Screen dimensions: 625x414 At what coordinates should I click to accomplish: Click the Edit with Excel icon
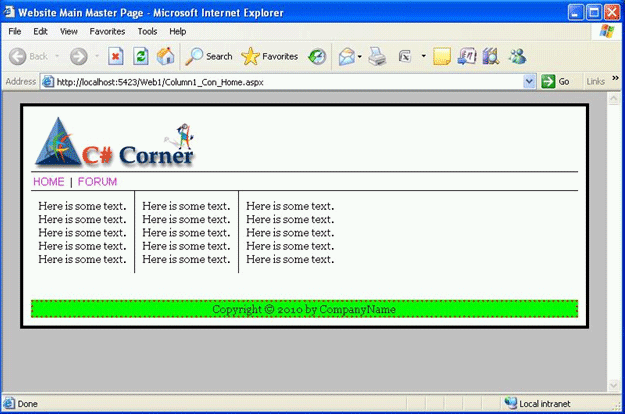click(x=405, y=57)
